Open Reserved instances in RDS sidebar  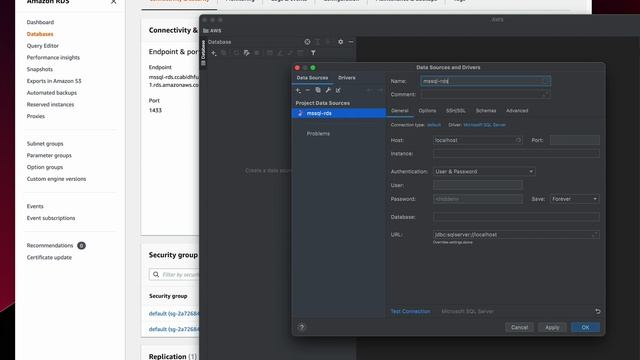(x=50, y=104)
